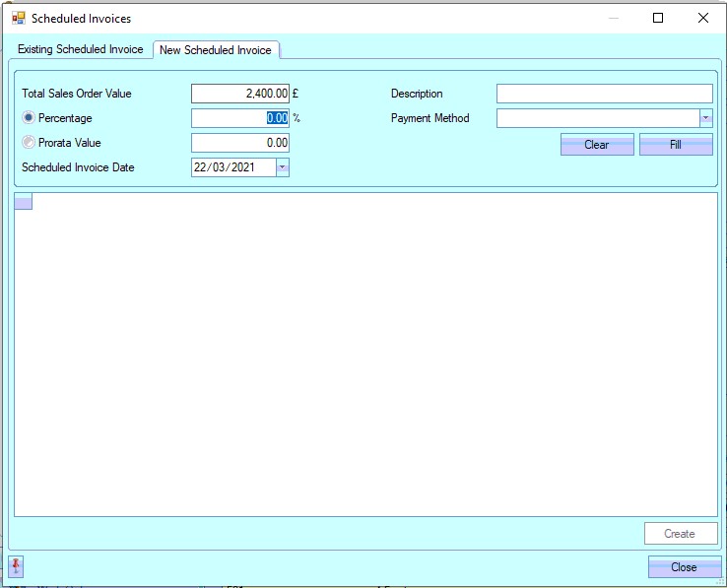Expand the Payment Method dropdown
The width and height of the screenshot is (727, 588).
click(x=705, y=118)
